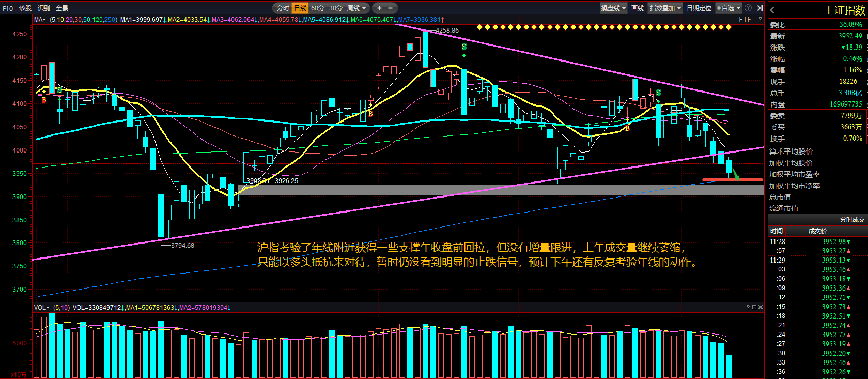Image resolution: width=868 pixels, height=379 pixels.
Task: Select 30分 chart period
Action: coord(336,8)
